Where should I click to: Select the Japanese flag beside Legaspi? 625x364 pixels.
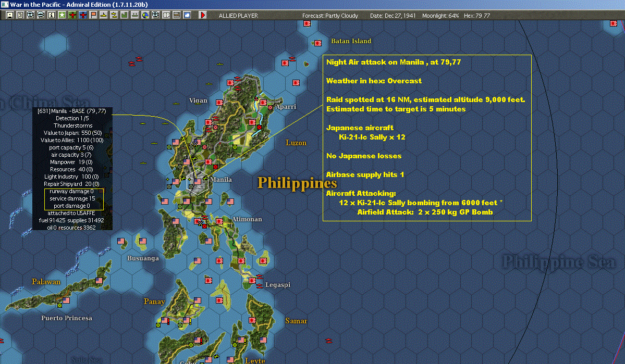point(252,280)
